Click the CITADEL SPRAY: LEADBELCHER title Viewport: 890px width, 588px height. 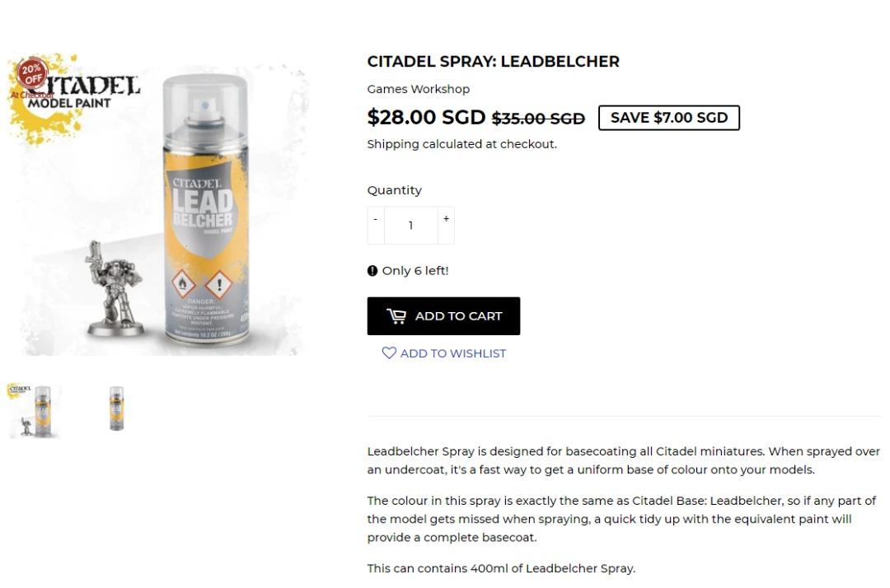(494, 61)
